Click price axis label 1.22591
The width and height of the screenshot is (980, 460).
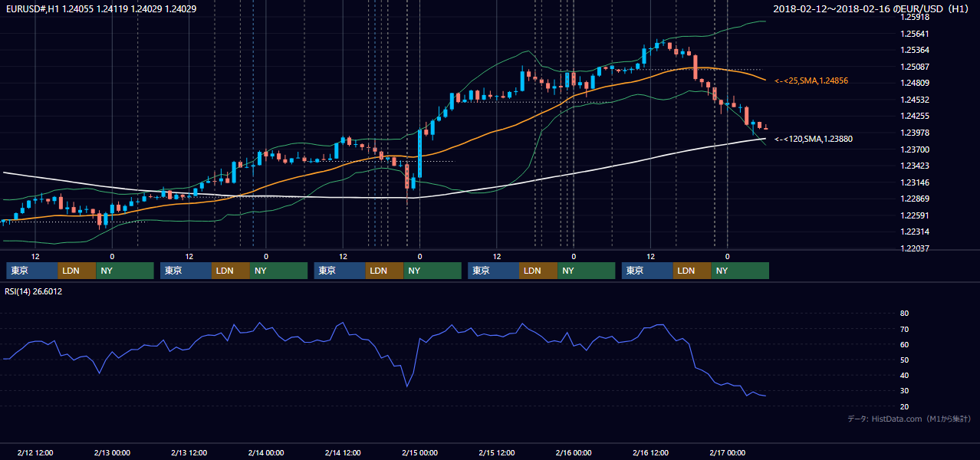click(x=915, y=215)
